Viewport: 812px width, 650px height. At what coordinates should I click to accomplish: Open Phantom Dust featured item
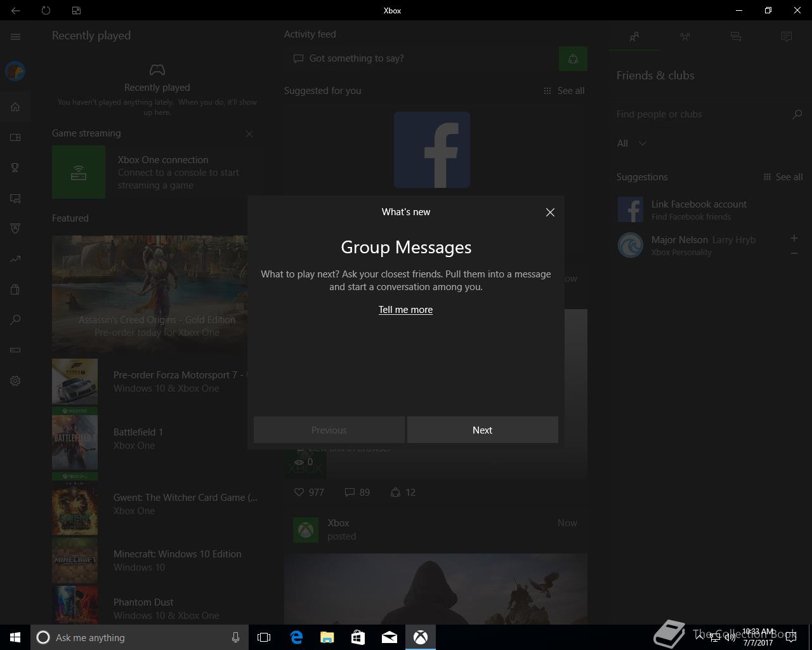tap(156, 606)
